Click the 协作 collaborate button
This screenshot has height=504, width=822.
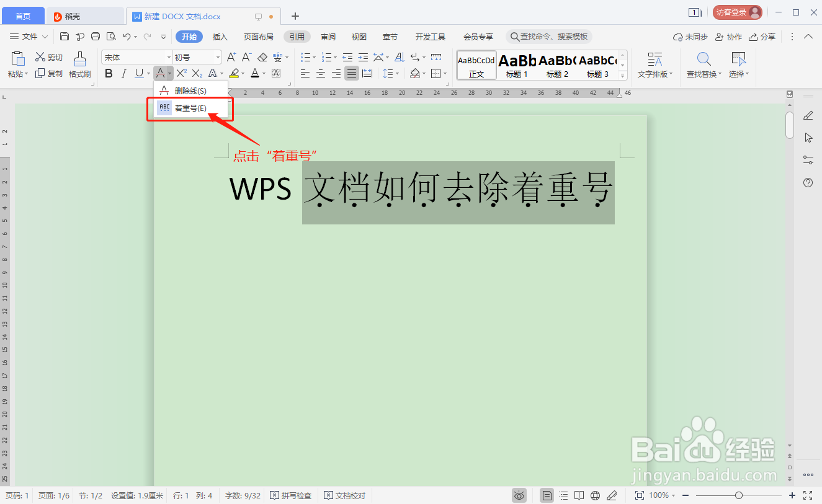coord(729,37)
